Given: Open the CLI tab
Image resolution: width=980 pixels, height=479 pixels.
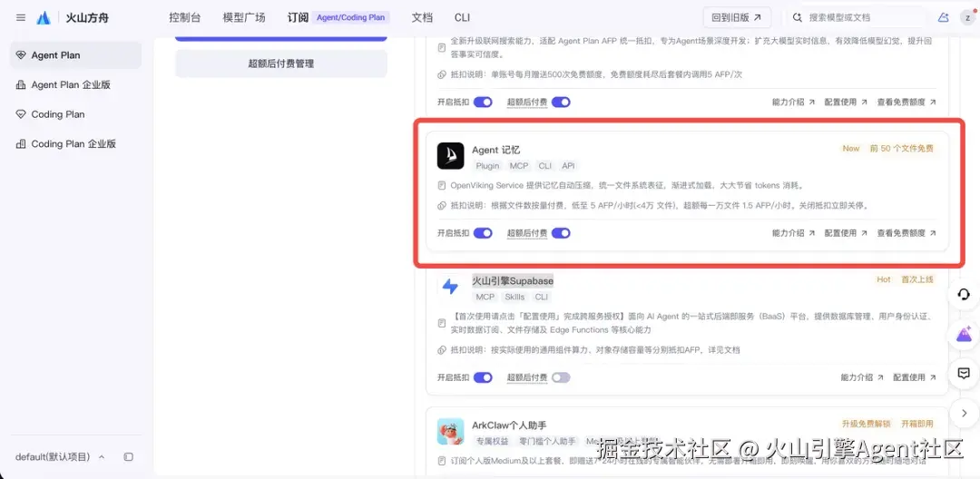Looking at the screenshot, I should tap(462, 17).
